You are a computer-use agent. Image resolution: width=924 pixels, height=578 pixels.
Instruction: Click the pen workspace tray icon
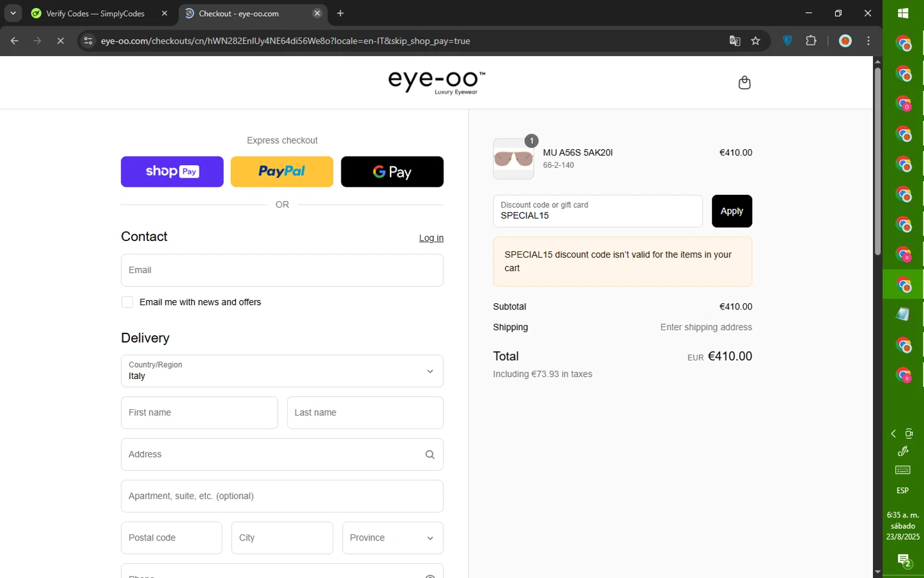tap(903, 451)
